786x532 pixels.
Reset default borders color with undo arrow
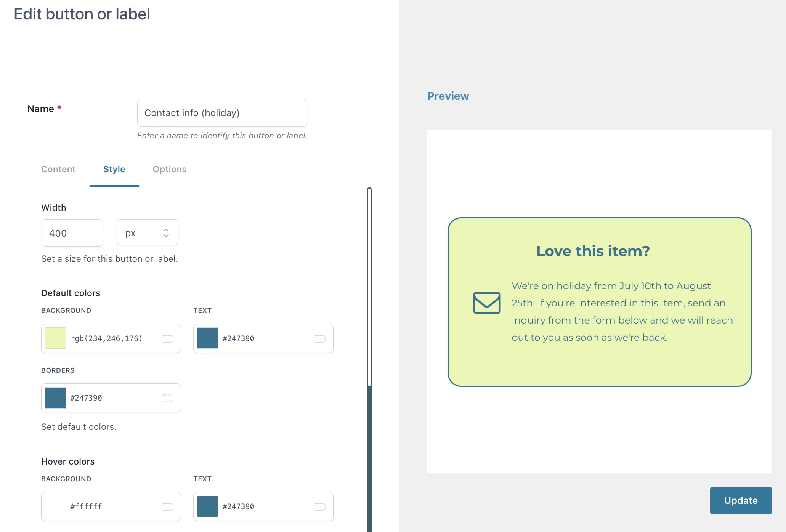click(168, 398)
